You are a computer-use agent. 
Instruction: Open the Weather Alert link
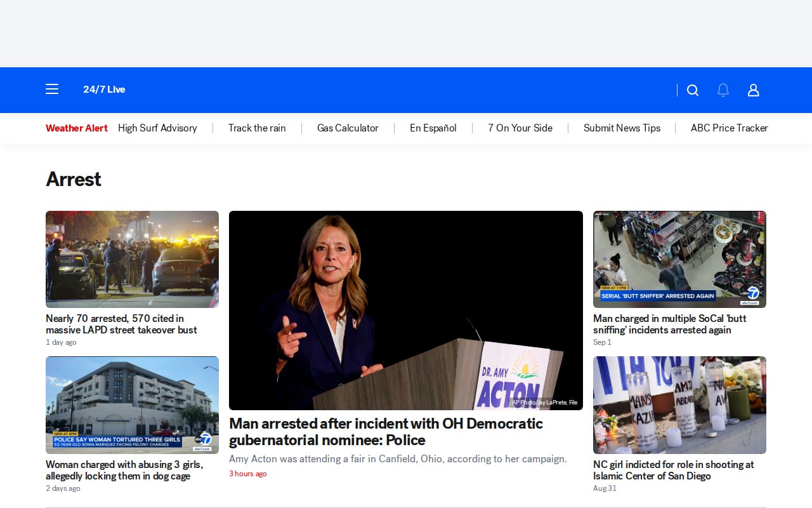coord(77,128)
